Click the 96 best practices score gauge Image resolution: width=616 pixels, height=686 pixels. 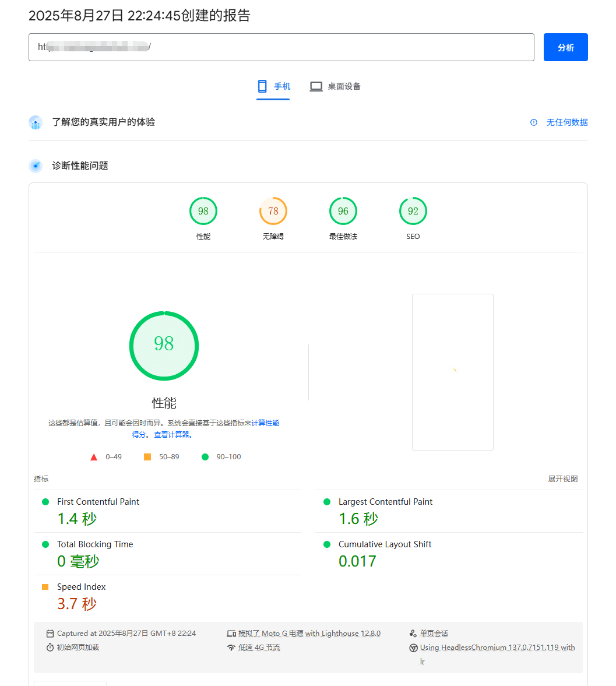[343, 212]
